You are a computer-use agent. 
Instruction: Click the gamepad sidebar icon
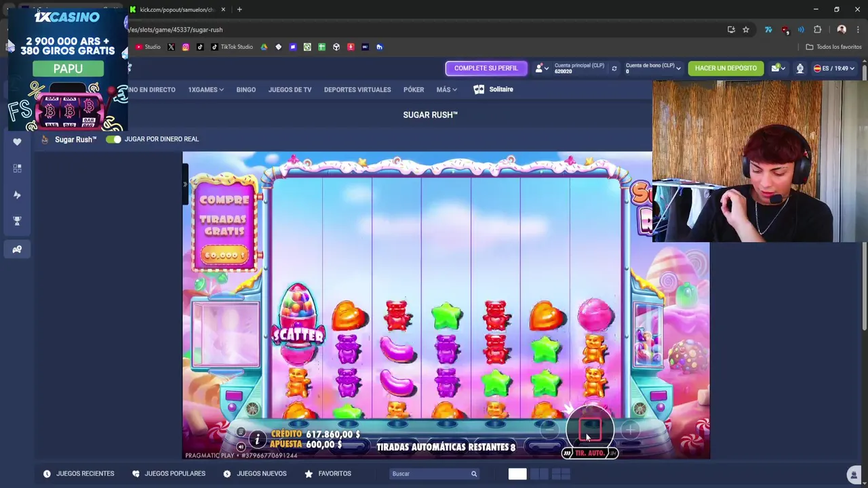point(17,249)
